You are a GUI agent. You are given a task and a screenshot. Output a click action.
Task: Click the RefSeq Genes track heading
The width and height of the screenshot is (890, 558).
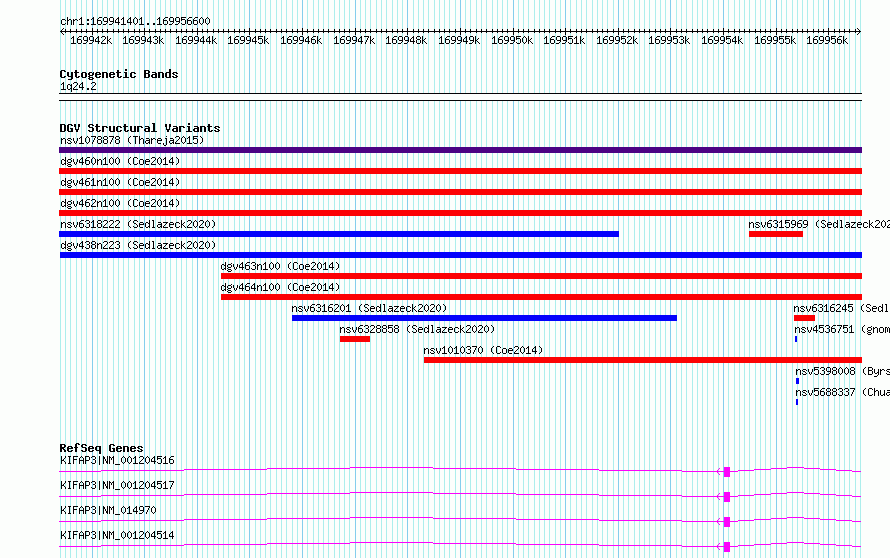click(x=101, y=448)
